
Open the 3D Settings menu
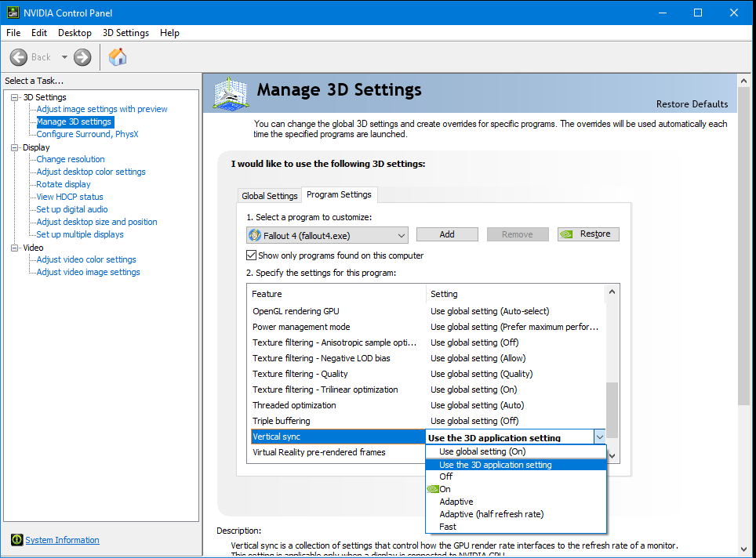pyautogui.click(x=125, y=33)
